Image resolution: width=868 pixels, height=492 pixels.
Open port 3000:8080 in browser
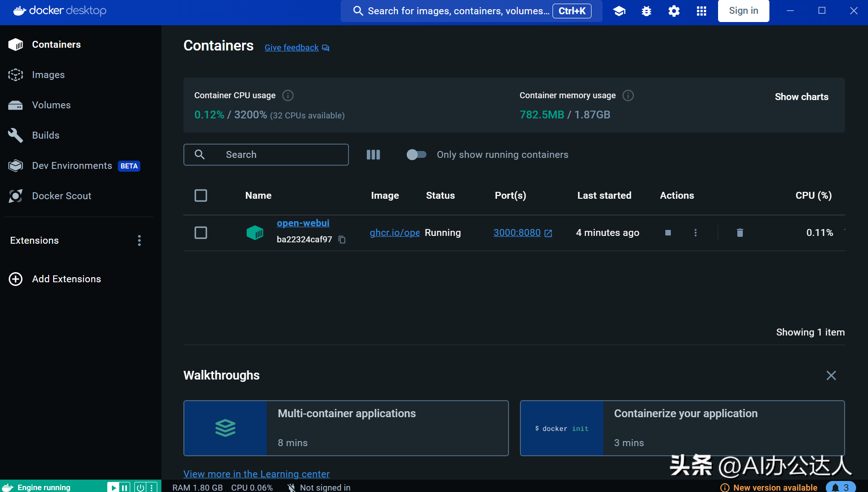coord(523,233)
